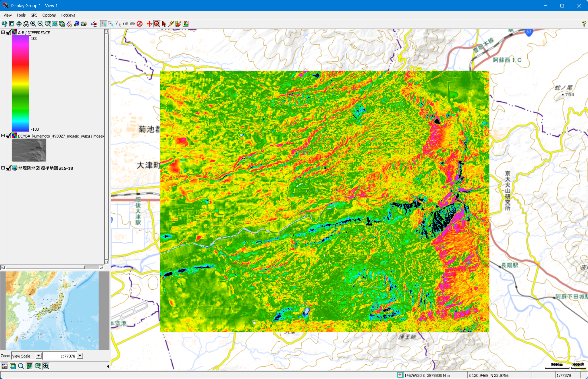Click the Redraw view icon

click(4, 24)
